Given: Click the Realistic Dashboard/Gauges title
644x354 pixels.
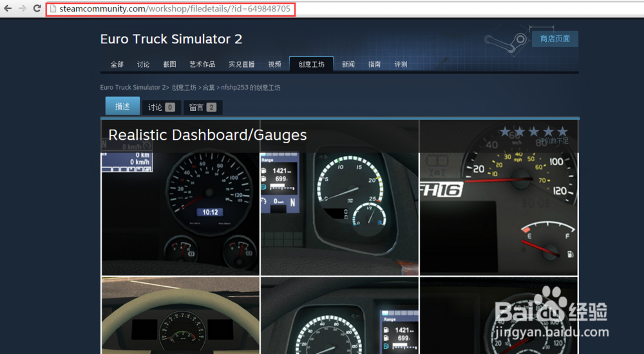Looking at the screenshot, I should 208,135.
